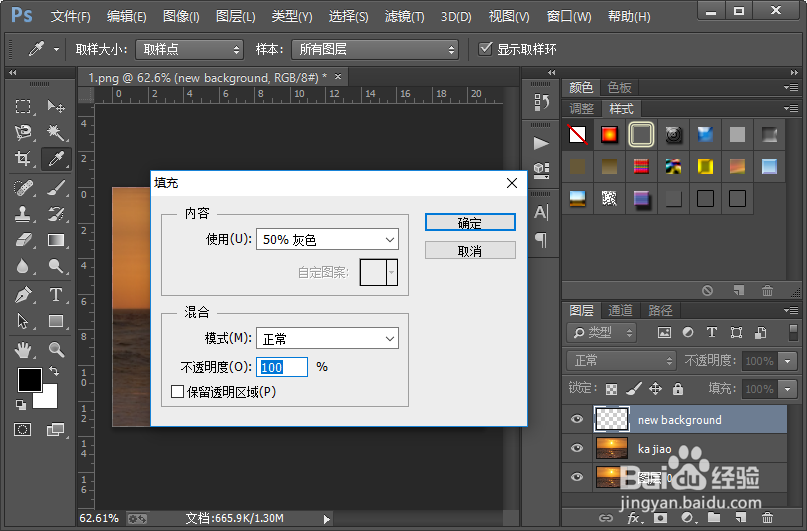Select the Healing Brush tool
This screenshot has height=531, width=807.
click(23, 188)
